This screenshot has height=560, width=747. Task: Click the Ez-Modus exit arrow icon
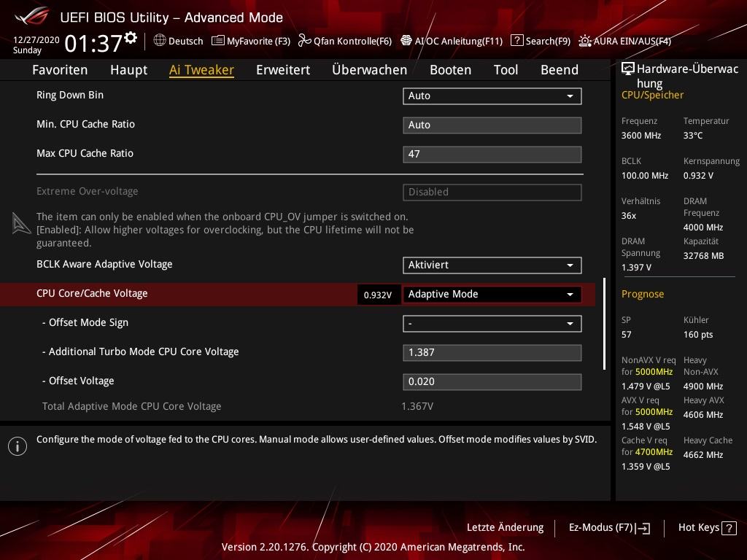[643, 528]
